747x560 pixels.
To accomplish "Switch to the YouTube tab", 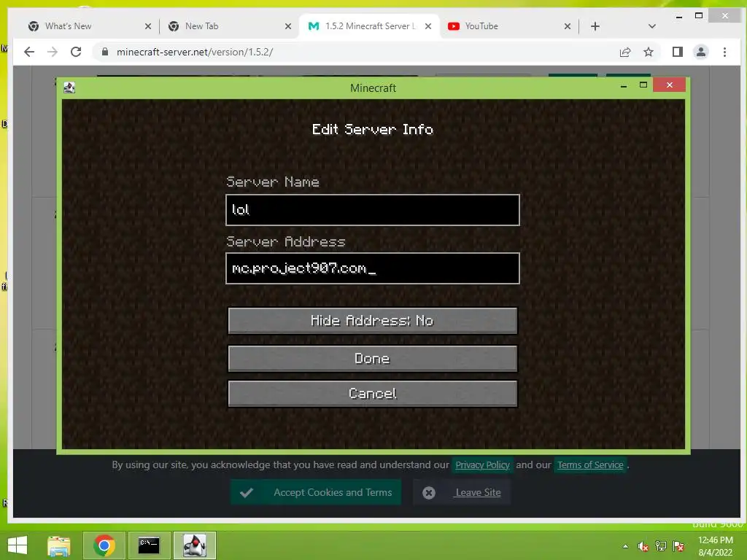I will (481, 26).
